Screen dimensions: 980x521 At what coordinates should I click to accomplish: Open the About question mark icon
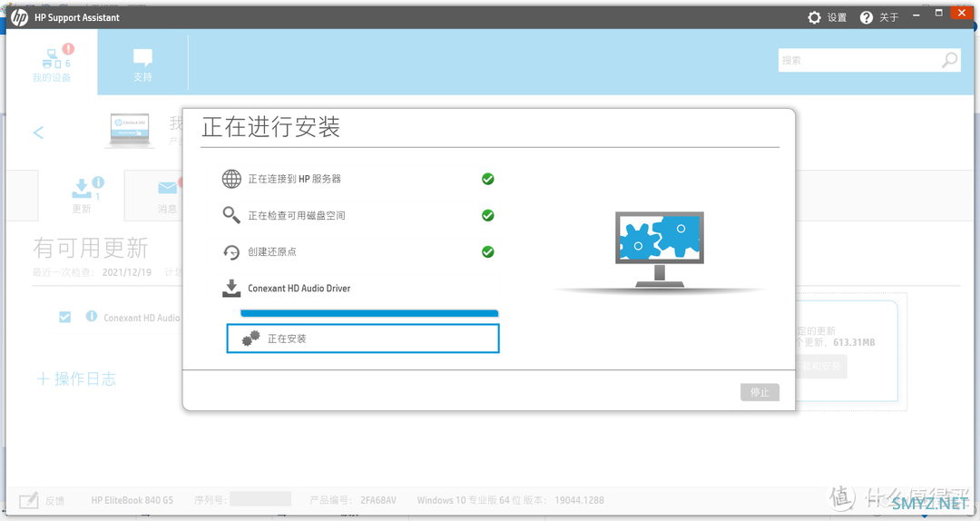point(867,17)
